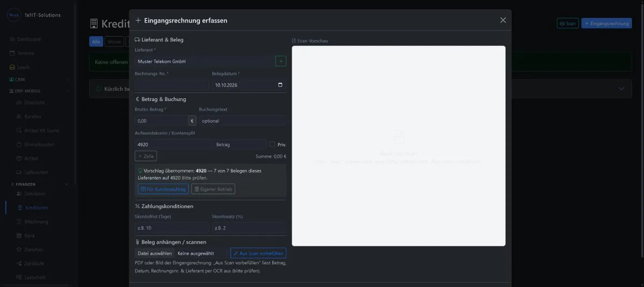Click the plus icon beside Lieferant field
Viewport: 644px width, 287px height.
281,61
